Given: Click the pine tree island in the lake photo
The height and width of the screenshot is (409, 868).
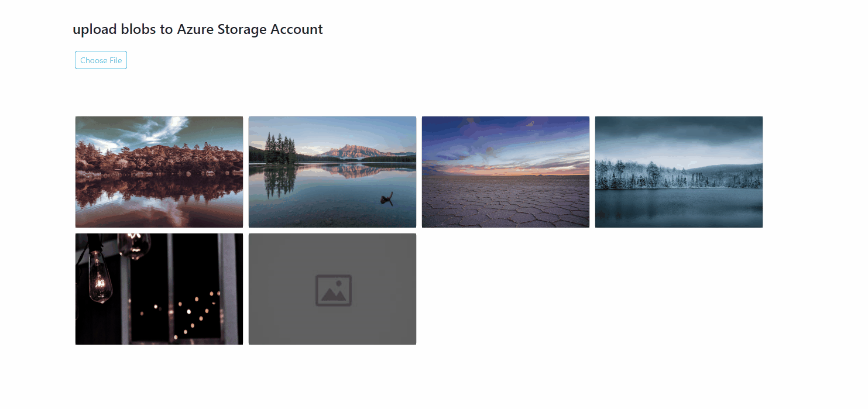Looking at the screenshot, I should tap(280, 149).
